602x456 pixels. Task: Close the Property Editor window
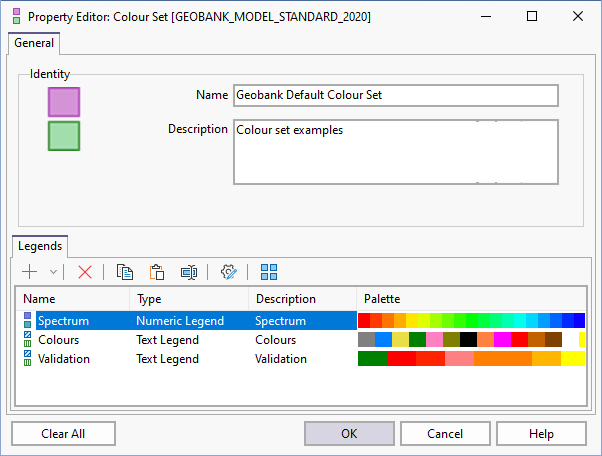(x=578, y=16)
